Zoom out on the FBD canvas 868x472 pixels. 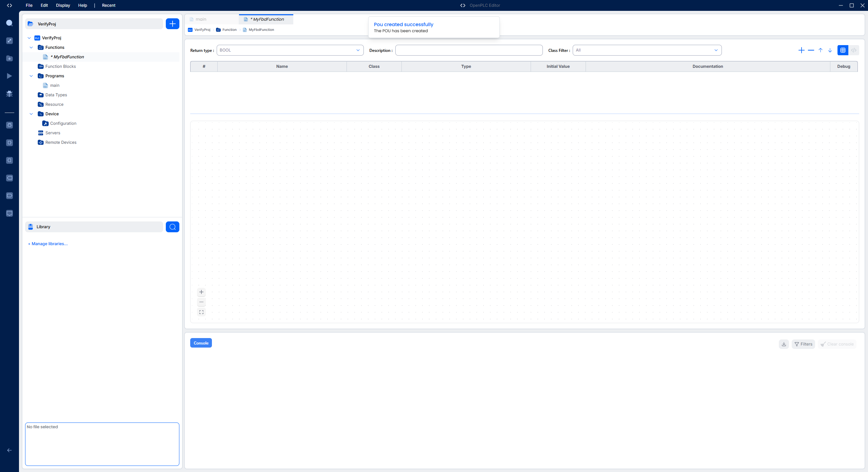[201, 302]
